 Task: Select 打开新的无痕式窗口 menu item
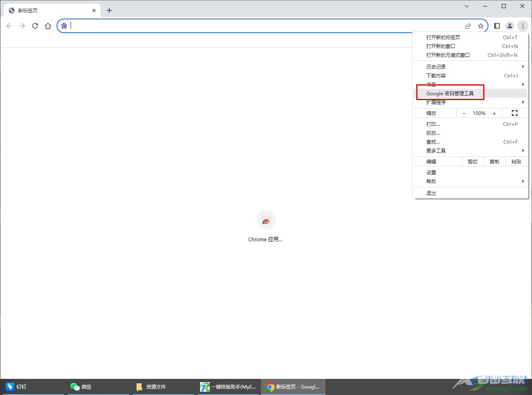coord(471,55)
